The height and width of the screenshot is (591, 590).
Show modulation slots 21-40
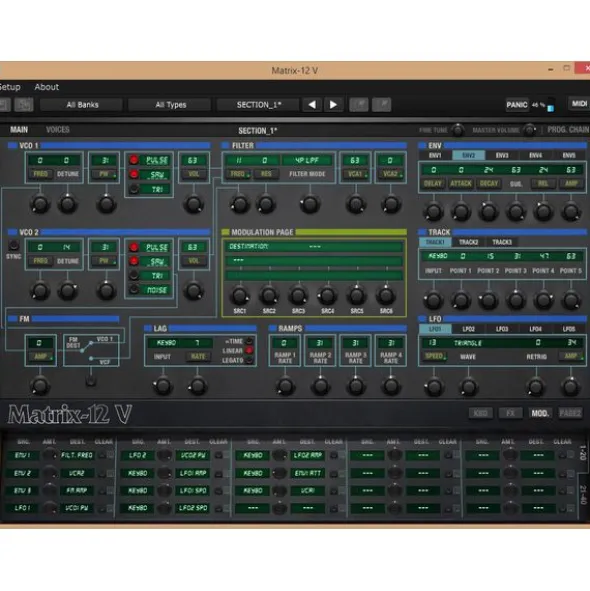583,495
